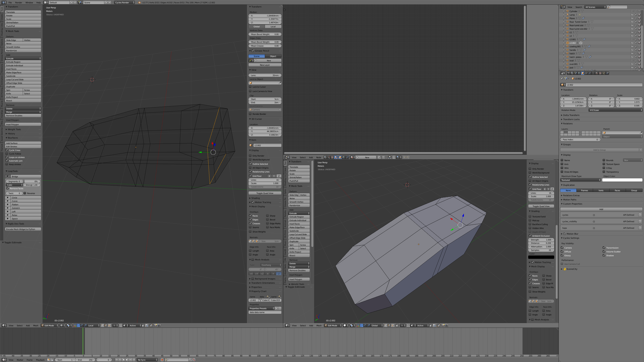Viewport: 644px width, 362px height.
Task: Open Marker menu in timeline header
Action: 20,360
